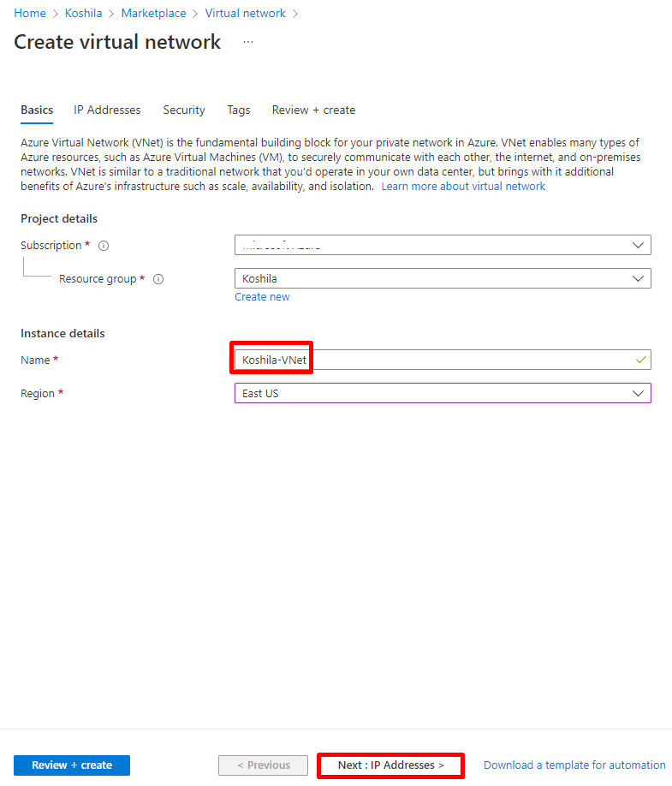
Task: Click Create new resource group link
Action: (262, 297)
